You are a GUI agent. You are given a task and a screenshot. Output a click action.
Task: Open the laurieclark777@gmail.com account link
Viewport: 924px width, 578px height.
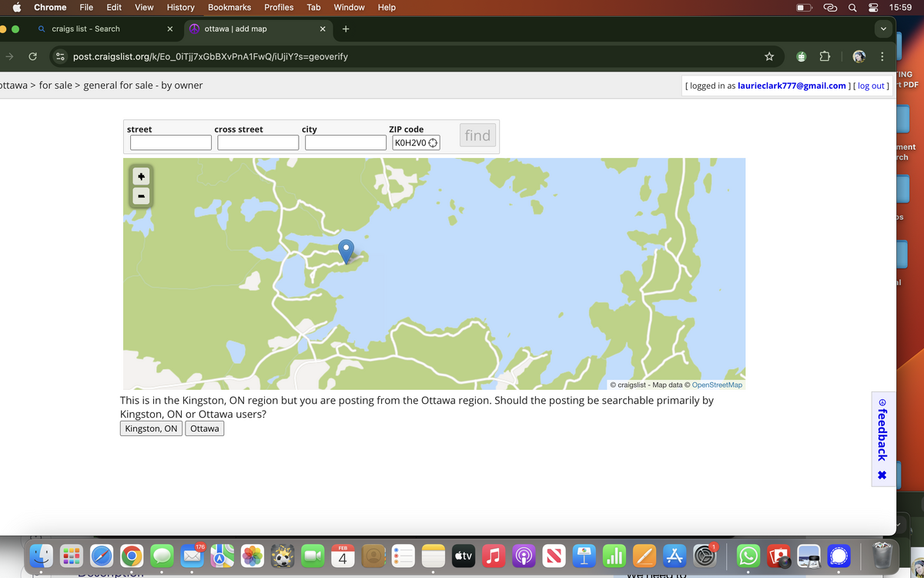point(792,86)
